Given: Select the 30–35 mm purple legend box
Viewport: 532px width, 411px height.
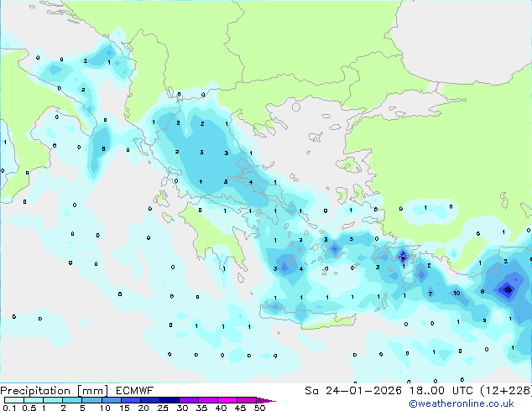Looking at the screenshot, I should click(x=189, y=400).
